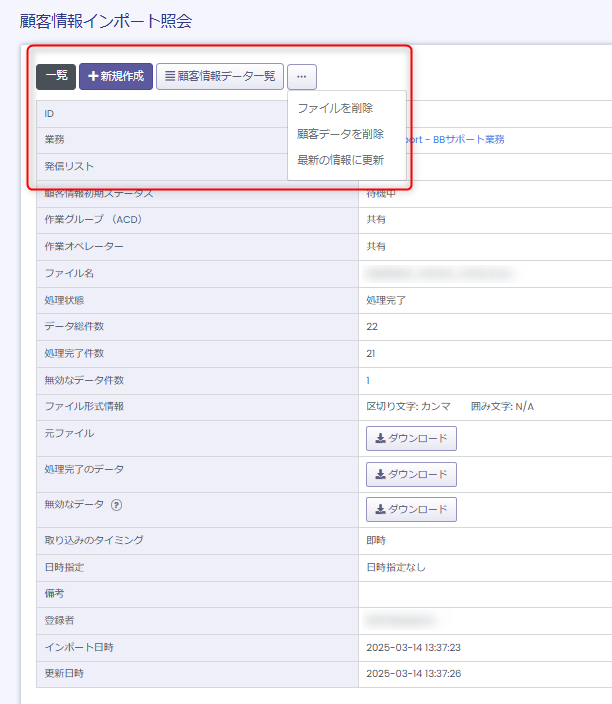612x704 pixels.
Task: Open 顧客情報データ一覧 with the list icon
Action: coord(220,77)
